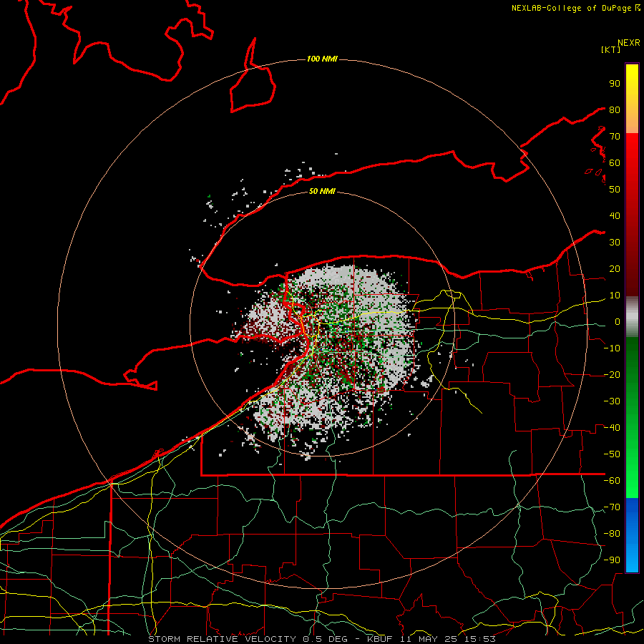Click the -20 value on the velocity scale
This screenshot has width=644, height=644.
tap(612, 374)
